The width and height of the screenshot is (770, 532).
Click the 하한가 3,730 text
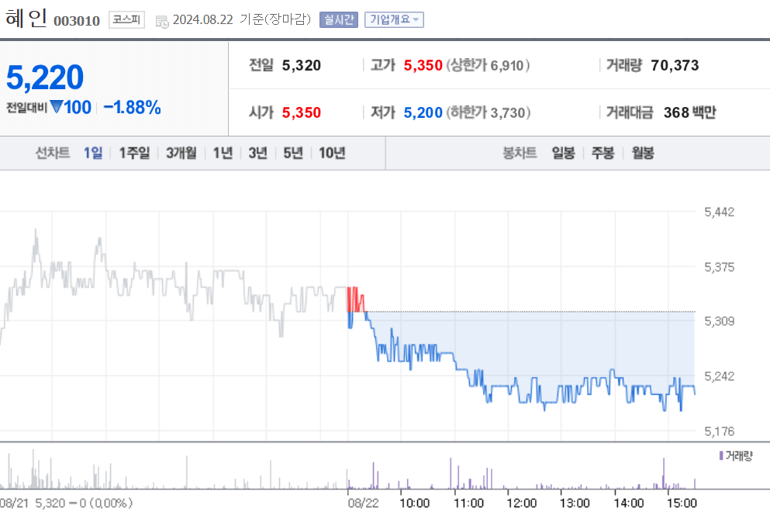(488, 112)
